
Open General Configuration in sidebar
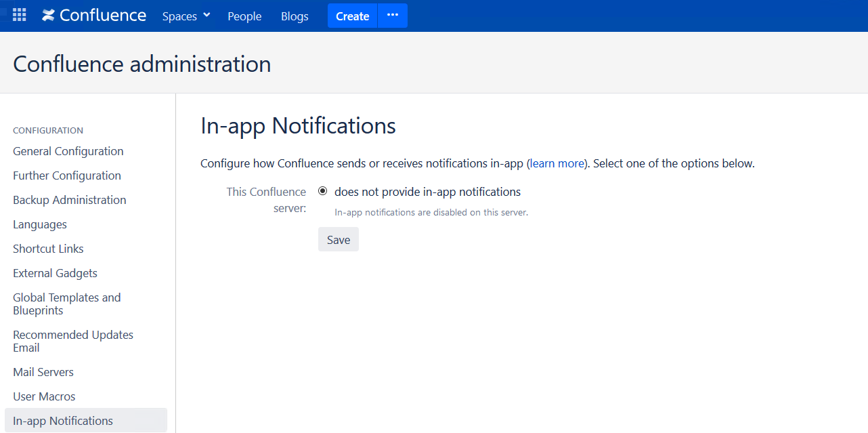pyautogui.click(x=68, y=151)
